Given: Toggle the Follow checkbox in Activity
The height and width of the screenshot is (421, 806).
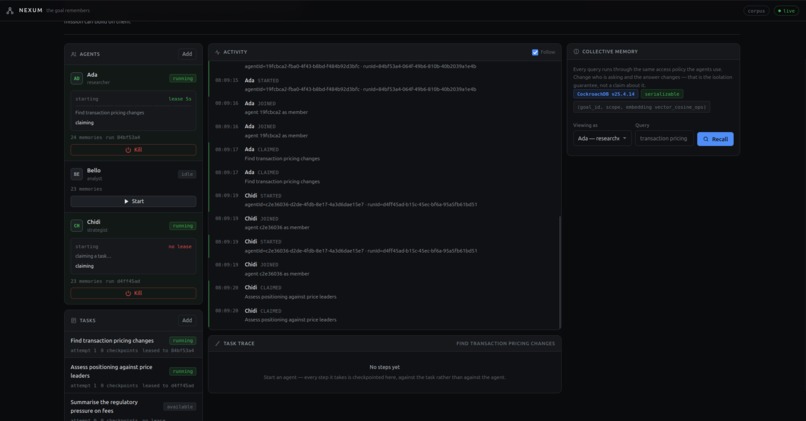Looking at the screenshot, I should [535, 52].
